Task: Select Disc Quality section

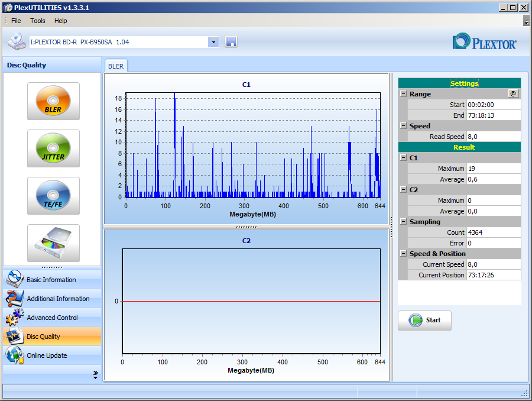Action: point(52,337)
